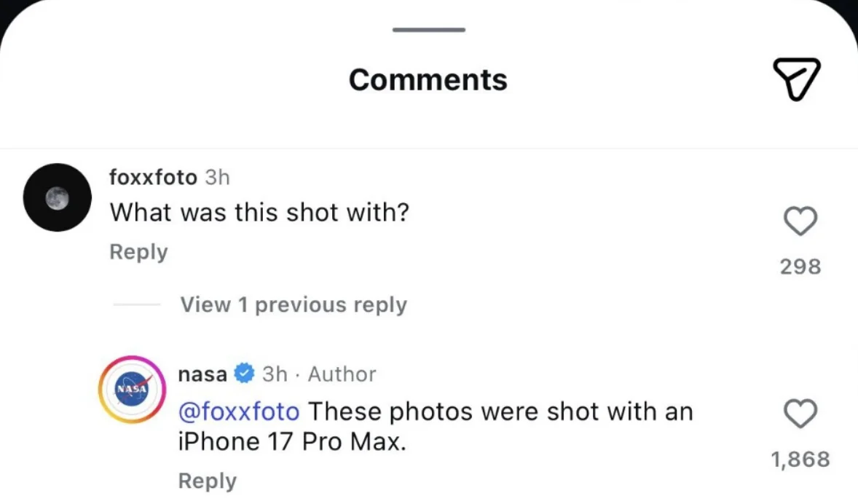Click NASA's blue verified badge

tap(245, 374)
